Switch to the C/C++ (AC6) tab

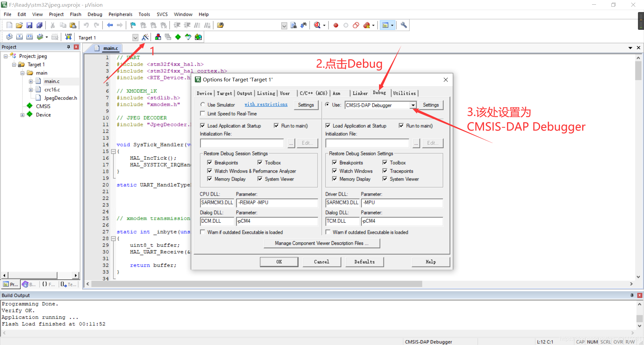click(313, 93)
